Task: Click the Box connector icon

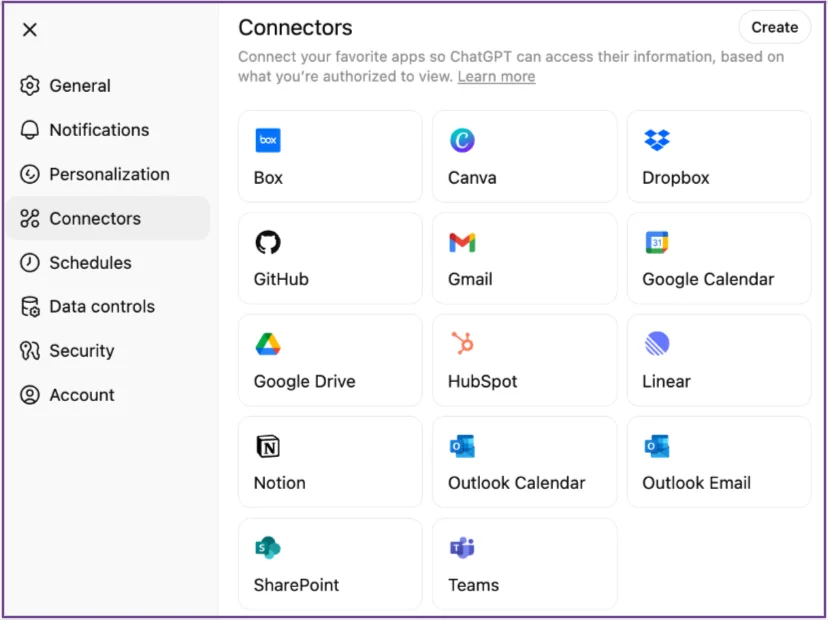Action: (268, 141)
